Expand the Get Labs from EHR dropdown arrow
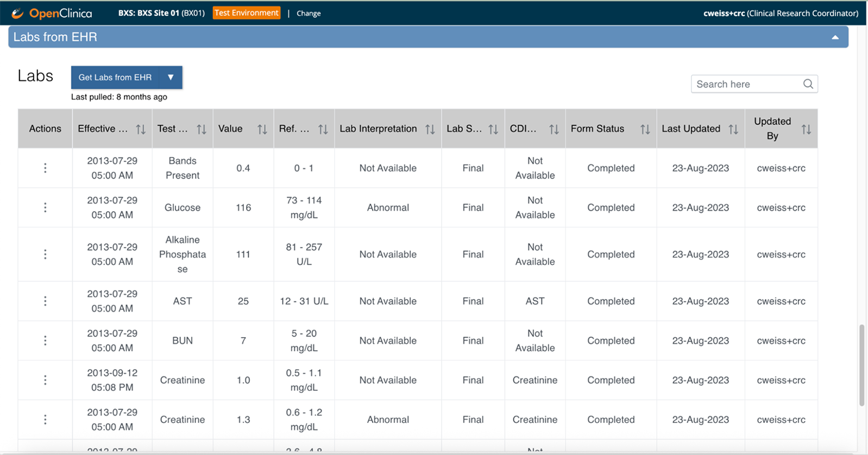The width and height of the screenshot is (868, 455). pos(171,78)
